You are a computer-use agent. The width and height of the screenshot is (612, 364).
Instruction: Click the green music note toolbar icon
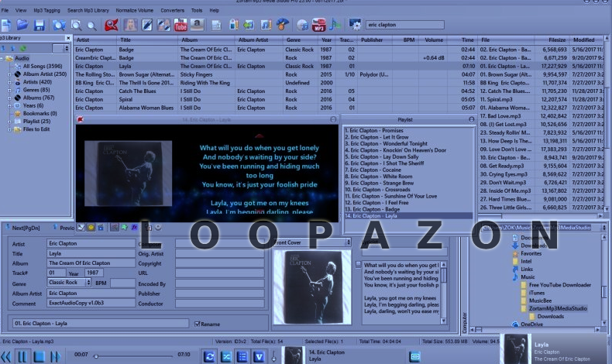[335, 25]
